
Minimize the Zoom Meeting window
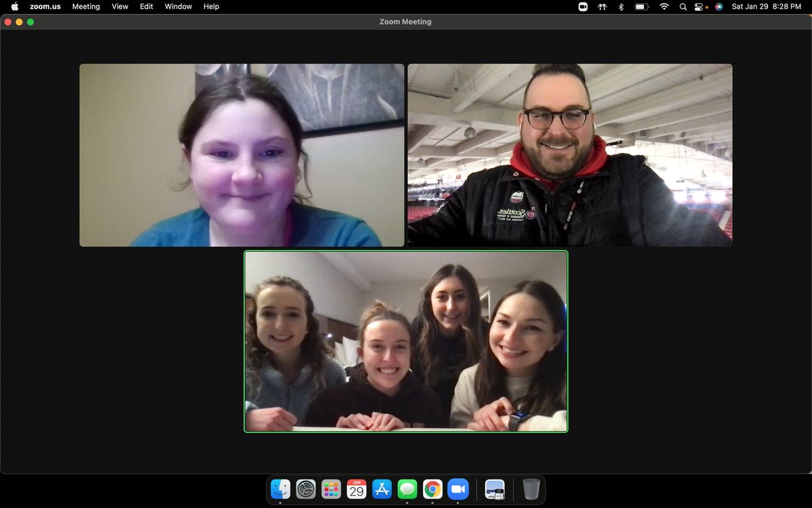(19, 22)
